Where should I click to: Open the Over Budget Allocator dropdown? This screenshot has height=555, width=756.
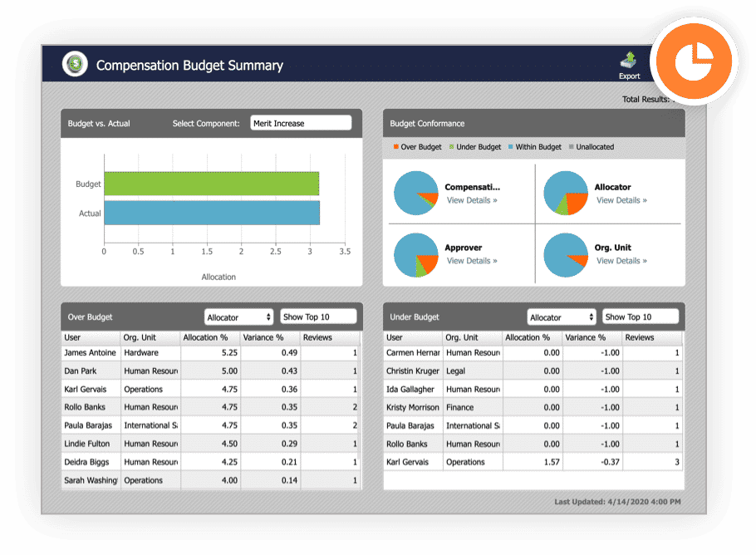pyautogui.click(x=238, y=317)
